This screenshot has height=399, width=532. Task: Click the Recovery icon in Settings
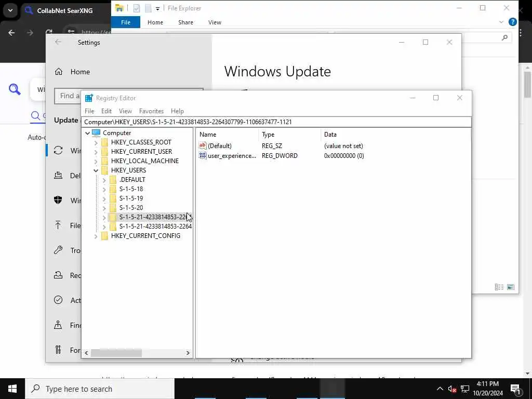point(58,275)
